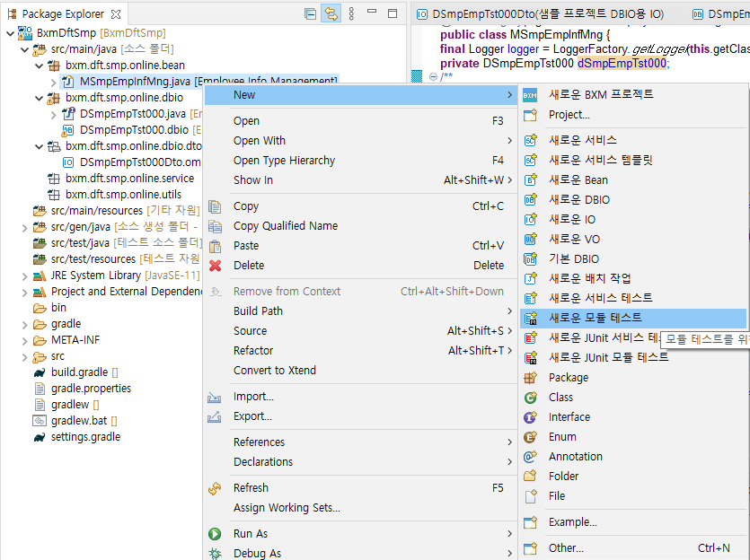Close the Package Explorer view tab
The image size is (750, 560).
(x=115, y=14)
